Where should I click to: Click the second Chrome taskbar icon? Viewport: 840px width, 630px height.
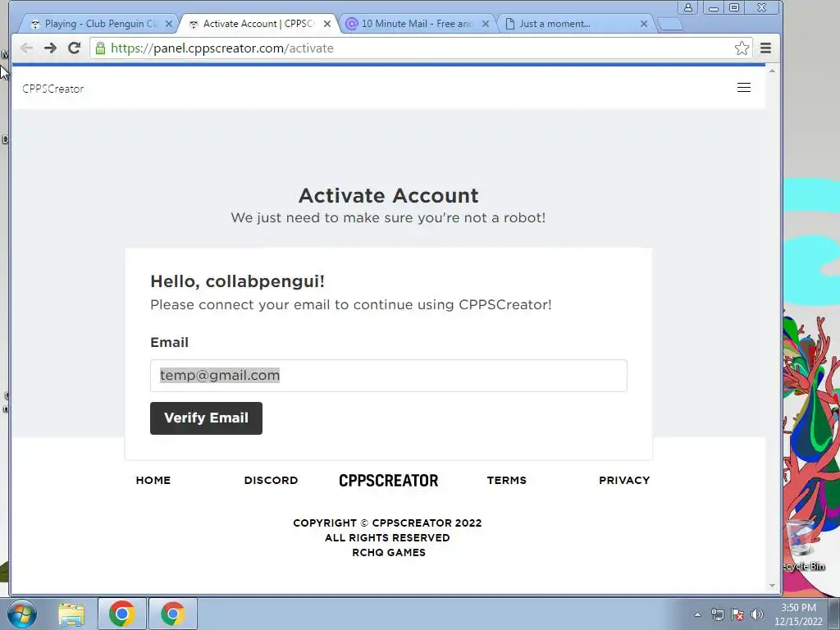[x=172, y=614]
